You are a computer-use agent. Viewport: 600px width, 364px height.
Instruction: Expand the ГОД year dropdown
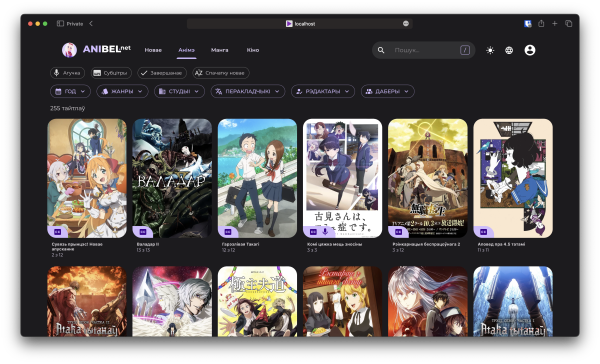(70, 91)
